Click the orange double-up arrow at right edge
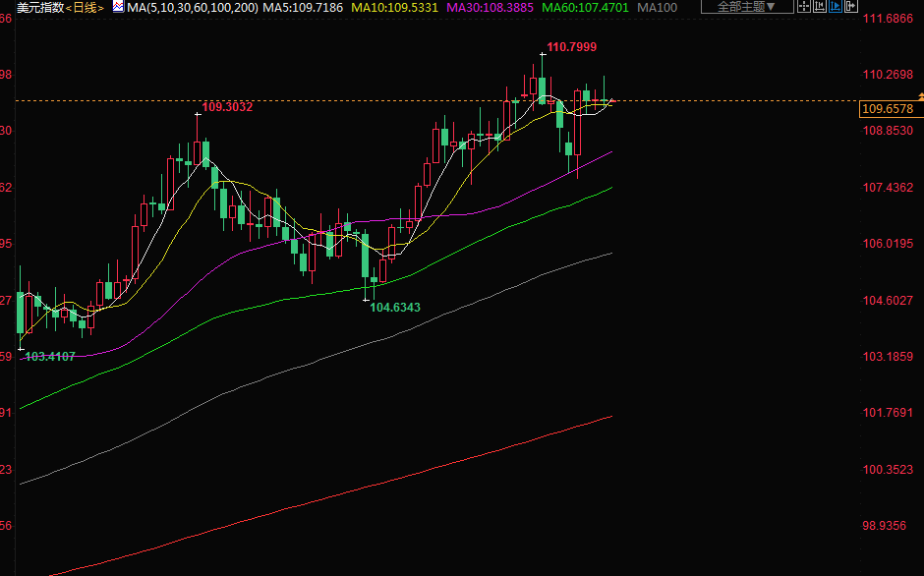 coord(920,94)
